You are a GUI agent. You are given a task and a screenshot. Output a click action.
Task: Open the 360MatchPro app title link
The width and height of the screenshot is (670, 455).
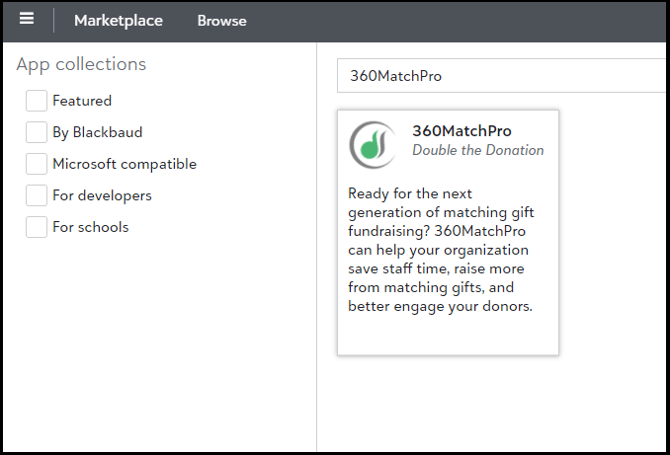[x=461, y=131]
